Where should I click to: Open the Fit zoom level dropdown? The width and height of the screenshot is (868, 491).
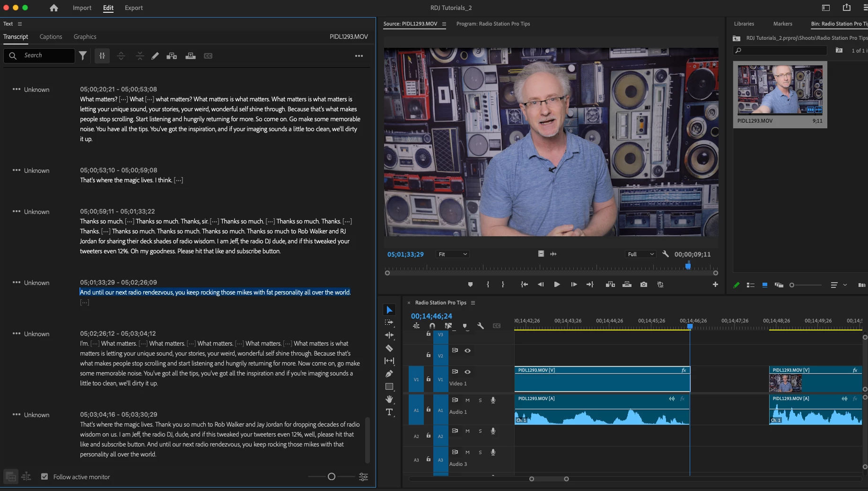[453, 254]
